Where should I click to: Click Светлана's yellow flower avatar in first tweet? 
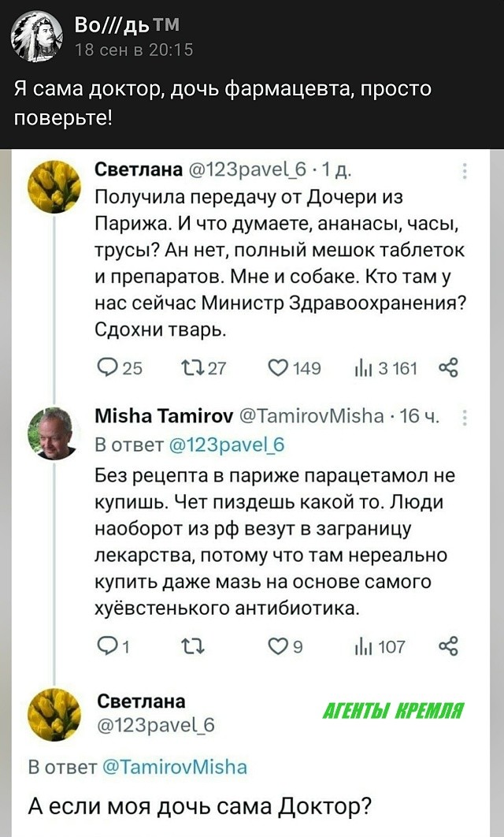coord(54,186)
